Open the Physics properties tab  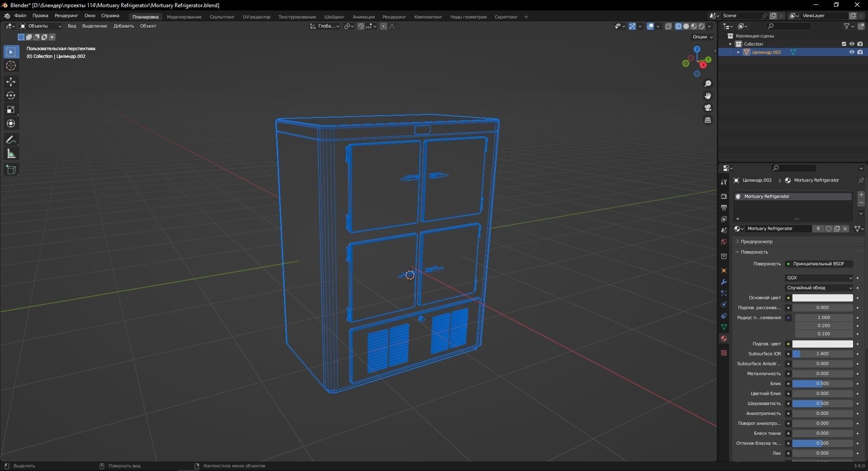tap(724, 305)
